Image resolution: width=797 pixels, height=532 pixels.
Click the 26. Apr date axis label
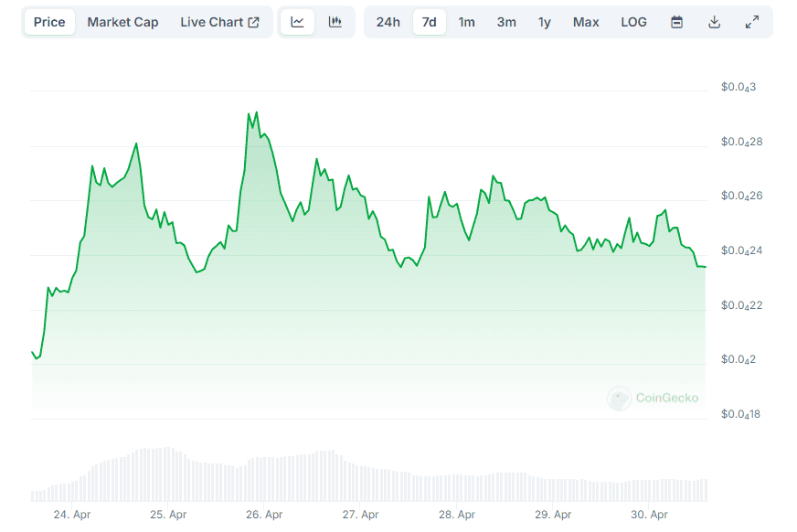264,515
